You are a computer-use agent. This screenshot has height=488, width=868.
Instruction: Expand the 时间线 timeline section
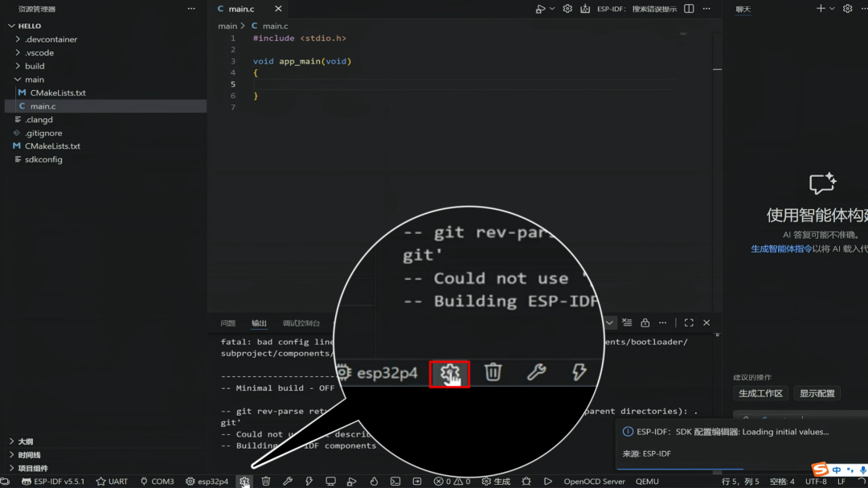(30, 455)
